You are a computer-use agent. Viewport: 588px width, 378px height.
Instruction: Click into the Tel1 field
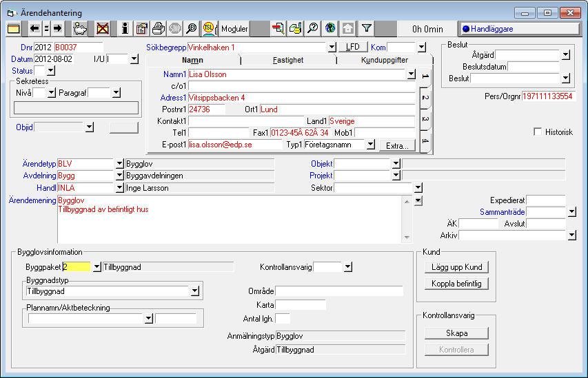click(x=219, y=133)
